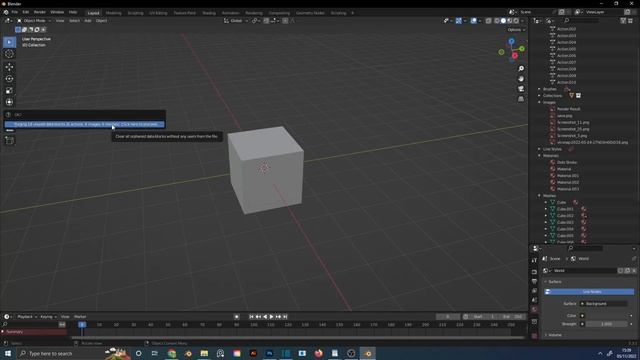Select the Move tool in the viewport toolbar

[x=9, y=67]
